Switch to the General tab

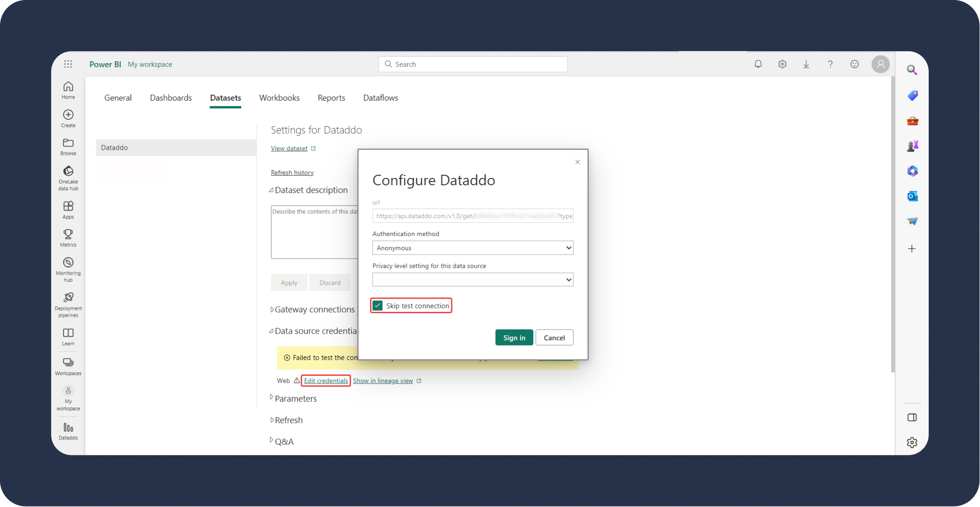coord(118,98)
